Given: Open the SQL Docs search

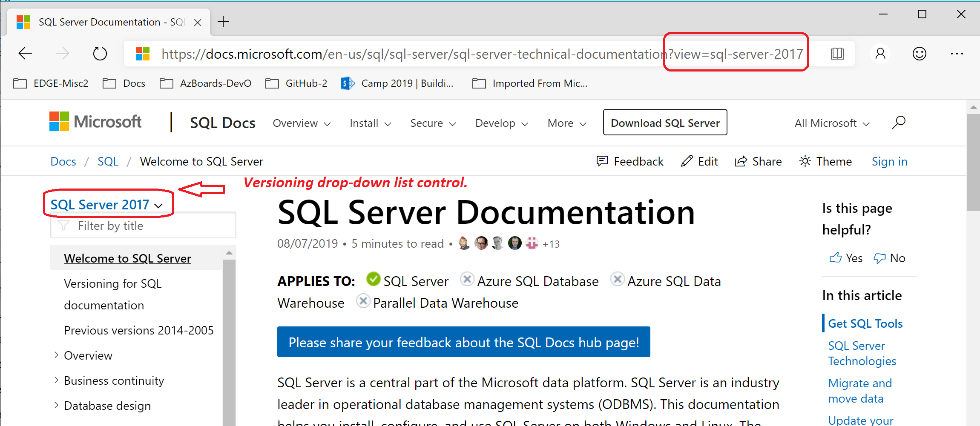Looking at the screenshot, I should (x=899, y=123).
